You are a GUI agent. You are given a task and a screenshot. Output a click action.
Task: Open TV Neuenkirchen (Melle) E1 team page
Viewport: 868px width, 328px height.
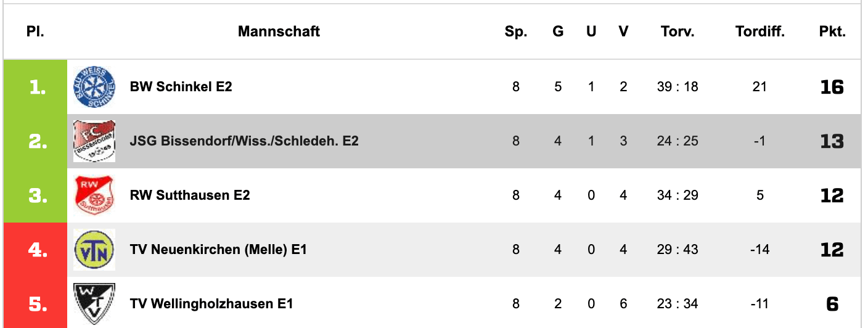click(x=219, y=250)
